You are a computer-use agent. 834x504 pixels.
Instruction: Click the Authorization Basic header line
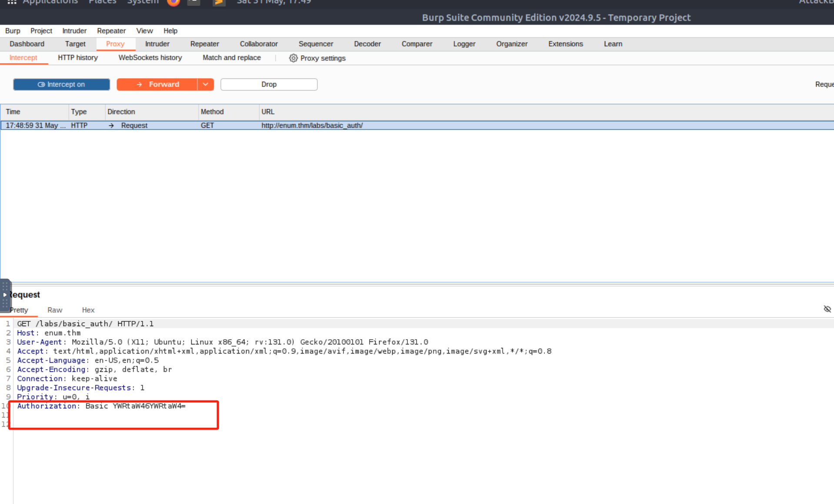101,406
